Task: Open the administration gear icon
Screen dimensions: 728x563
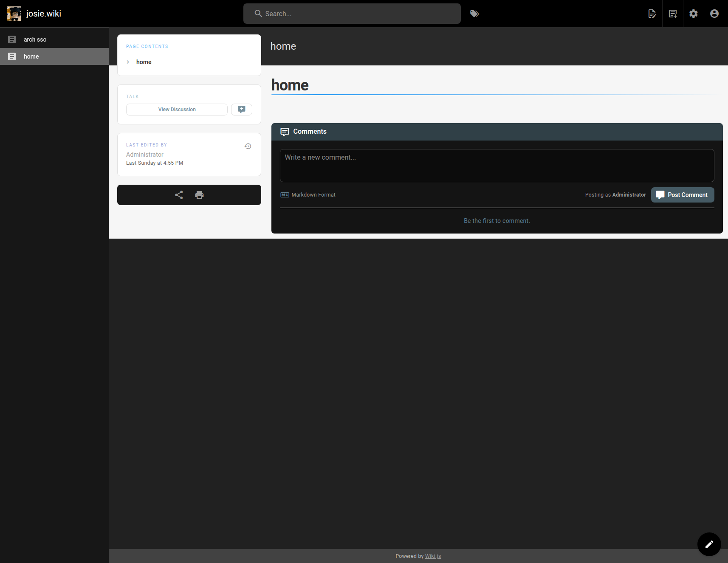Action: (x=694, y=14)
